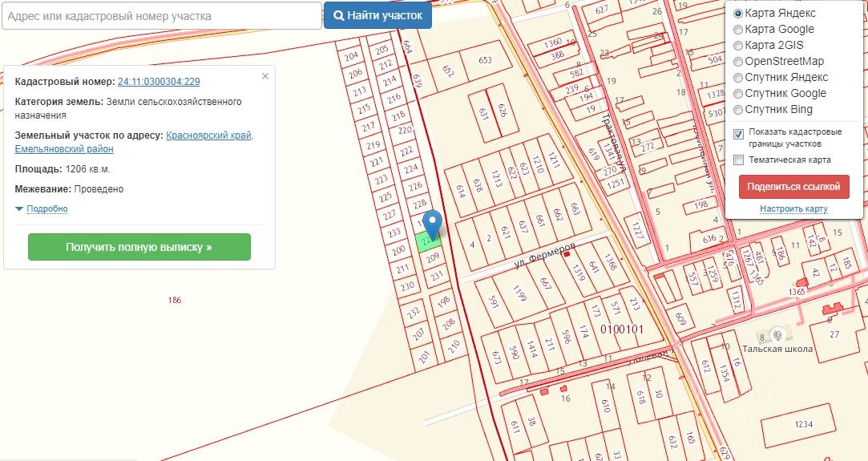Viewport: 868px width, 461px height.
Task: Close the cadastral info panel
Action: pyautogui.click(x=265, y=76)
